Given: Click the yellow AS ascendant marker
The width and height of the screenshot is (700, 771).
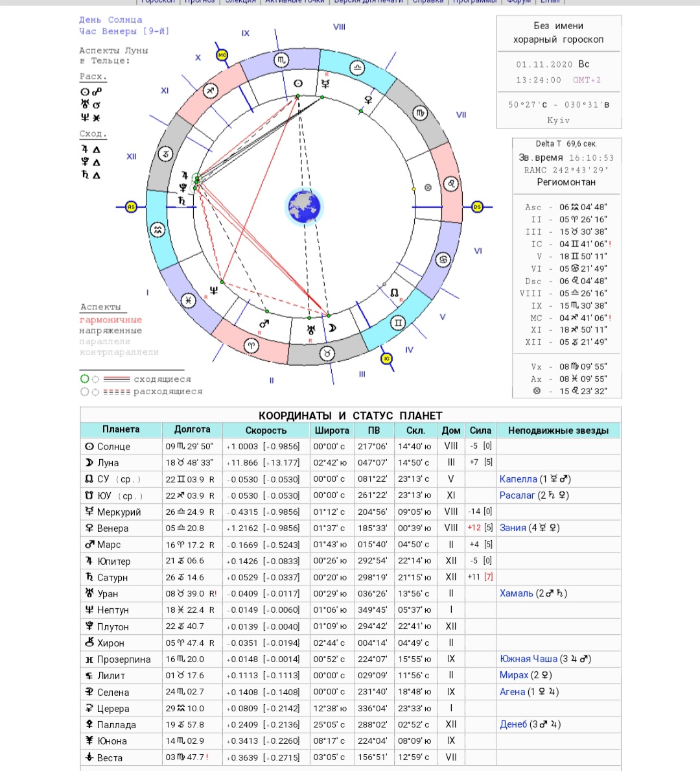Looking at the screenshot, I should [x=131, y=207].
